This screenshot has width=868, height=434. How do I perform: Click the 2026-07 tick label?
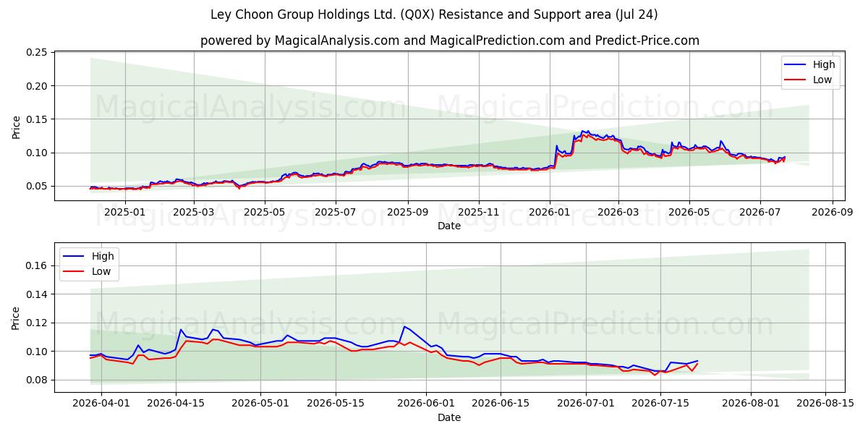(760, 212)
